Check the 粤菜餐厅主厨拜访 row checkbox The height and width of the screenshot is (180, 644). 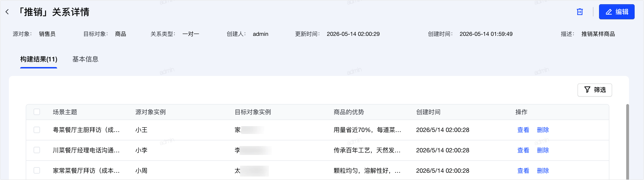pos(37,130)
